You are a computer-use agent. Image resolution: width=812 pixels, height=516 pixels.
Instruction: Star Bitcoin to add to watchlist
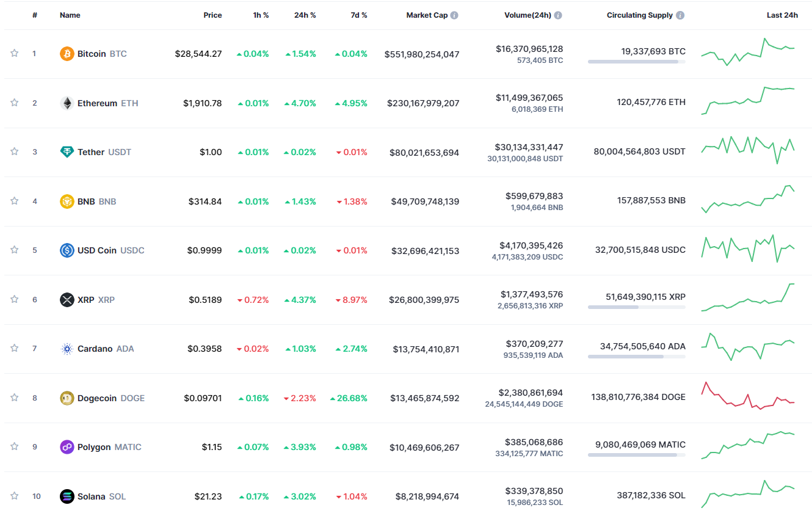pyautogui.click(x=14, y=53)
